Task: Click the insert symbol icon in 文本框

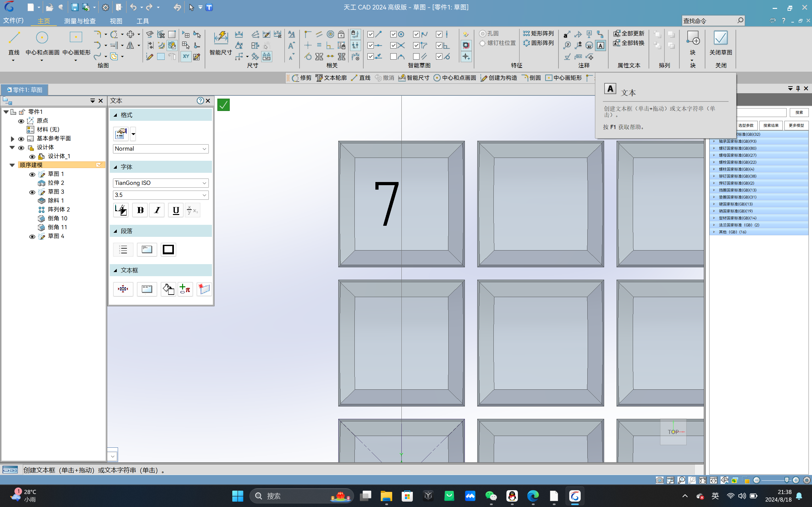Action: 185,289
